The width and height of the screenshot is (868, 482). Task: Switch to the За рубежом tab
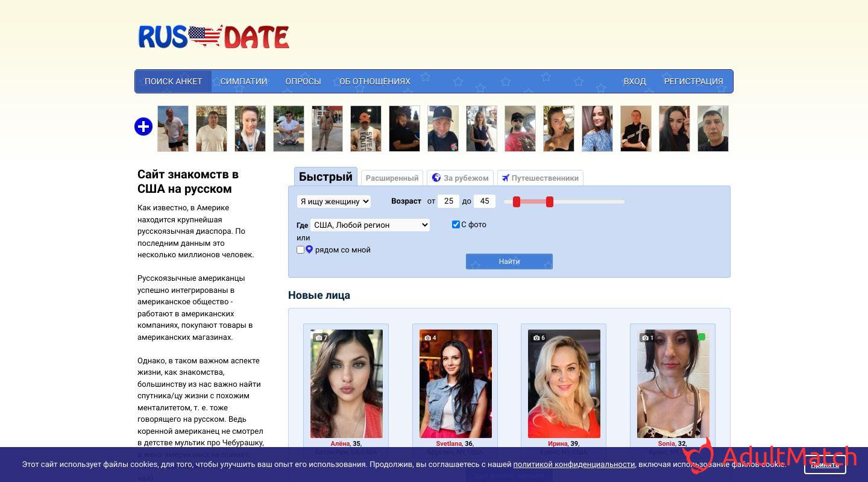461,178
